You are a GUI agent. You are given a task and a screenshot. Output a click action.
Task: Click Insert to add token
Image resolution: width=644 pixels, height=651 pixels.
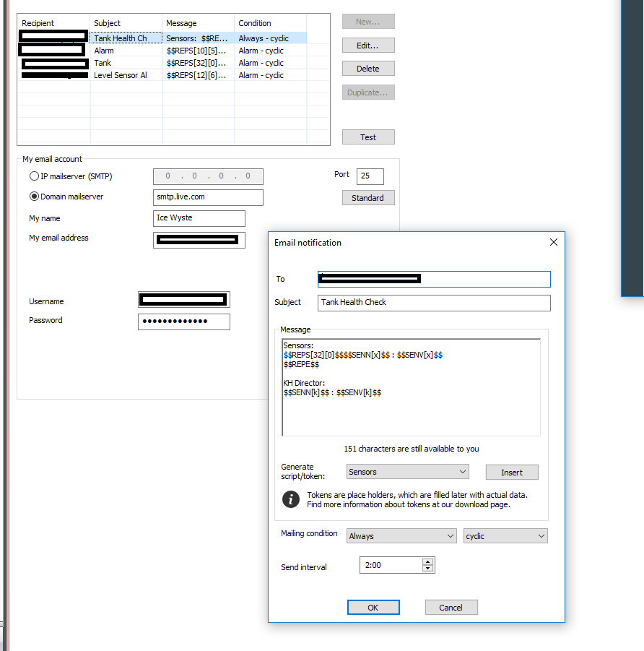point(512,472)
